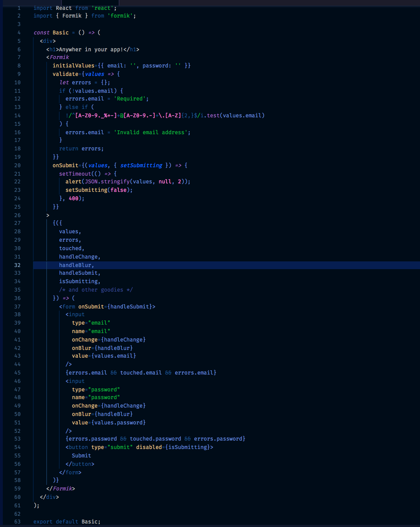This screenshot has height=527, width=420.
Task: Click the h1 text 'Anywher in your app!'
Action: click(90, 49)
